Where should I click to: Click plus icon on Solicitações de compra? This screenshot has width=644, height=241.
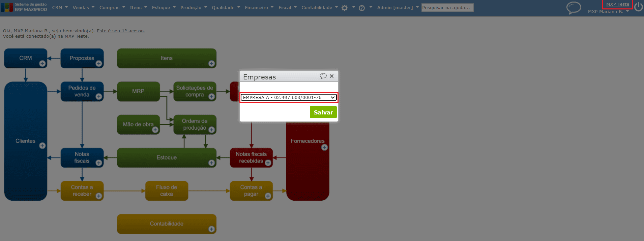211,97
